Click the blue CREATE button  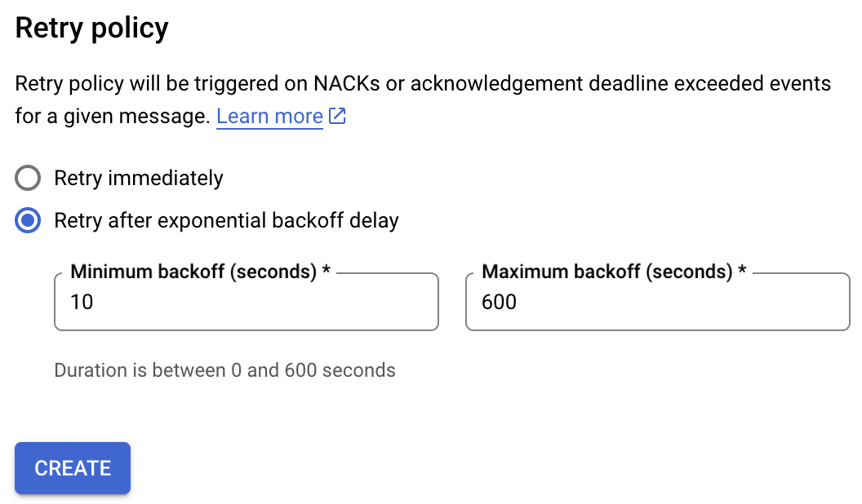click(73, 468)
